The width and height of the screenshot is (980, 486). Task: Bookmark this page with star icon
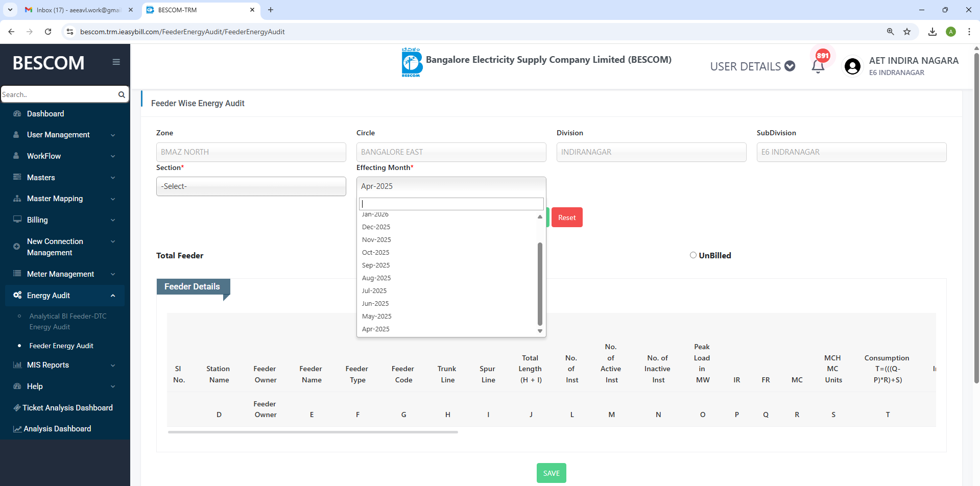click(x=907, y=32)
